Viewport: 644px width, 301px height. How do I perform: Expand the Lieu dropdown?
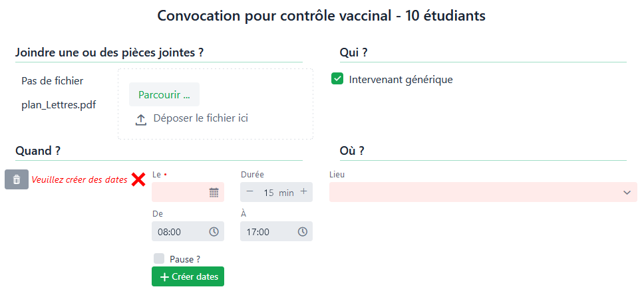tap(627, 193)
